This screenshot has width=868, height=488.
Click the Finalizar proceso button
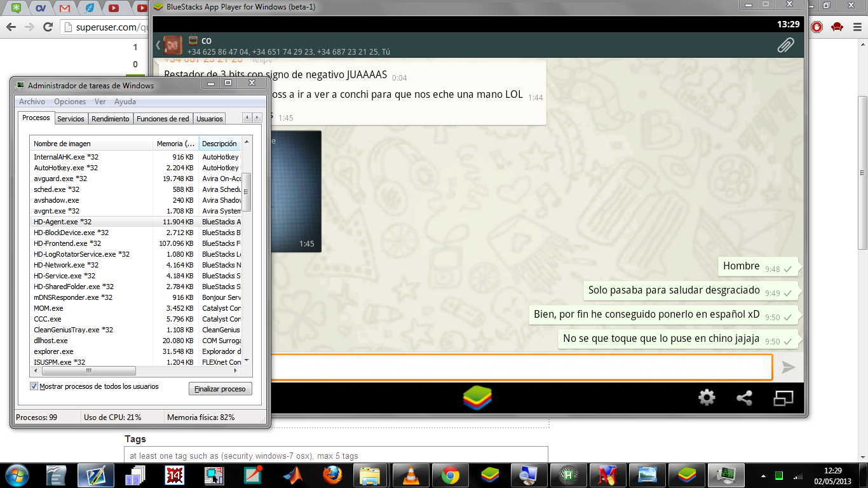(x=220, y=389)
